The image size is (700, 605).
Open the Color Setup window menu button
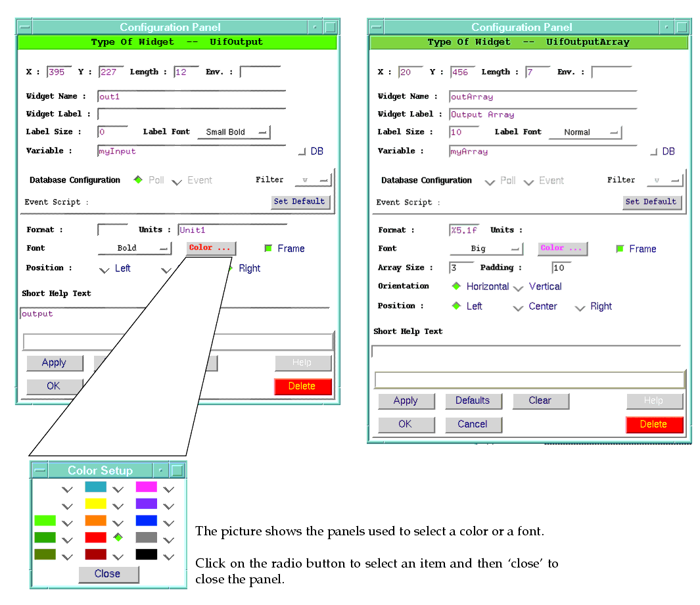click(x=40, y=470)
